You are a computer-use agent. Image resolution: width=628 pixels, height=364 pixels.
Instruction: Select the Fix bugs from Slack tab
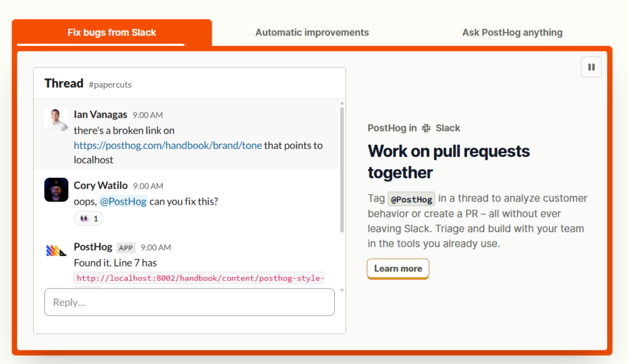[x=112, y=32]
